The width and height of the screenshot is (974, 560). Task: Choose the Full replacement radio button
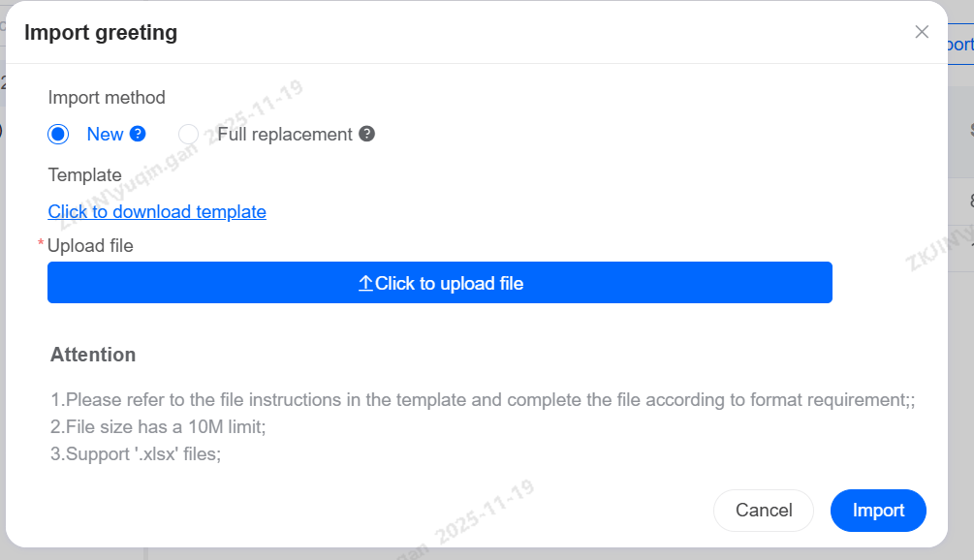coord(189,135)
